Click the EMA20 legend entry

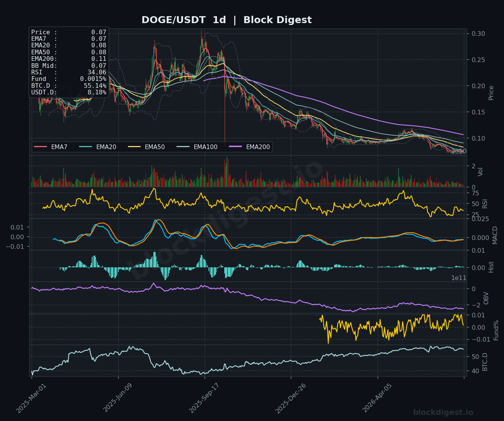pos(97,147)
